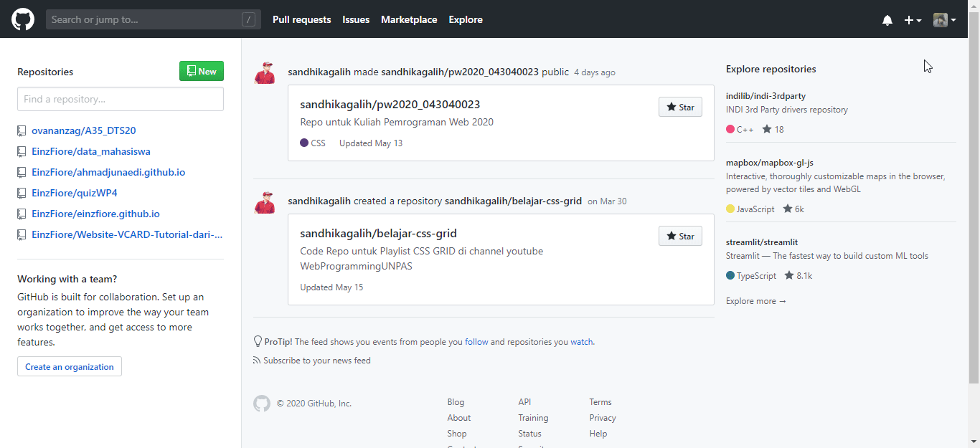Star the pw2020_043040023 repository
The width and height of the screenshot is (980, 448).
point(680,107)
